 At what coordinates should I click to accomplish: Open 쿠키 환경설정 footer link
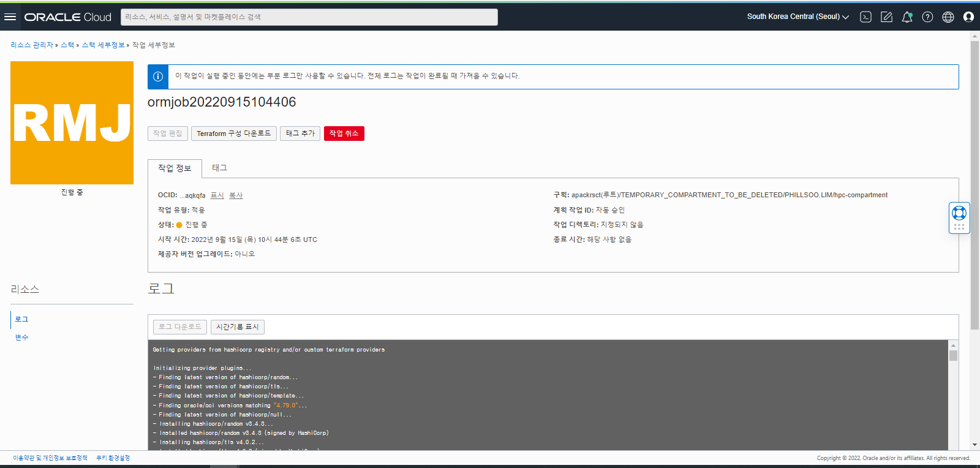pyautogui.click(x=113, y=458)
